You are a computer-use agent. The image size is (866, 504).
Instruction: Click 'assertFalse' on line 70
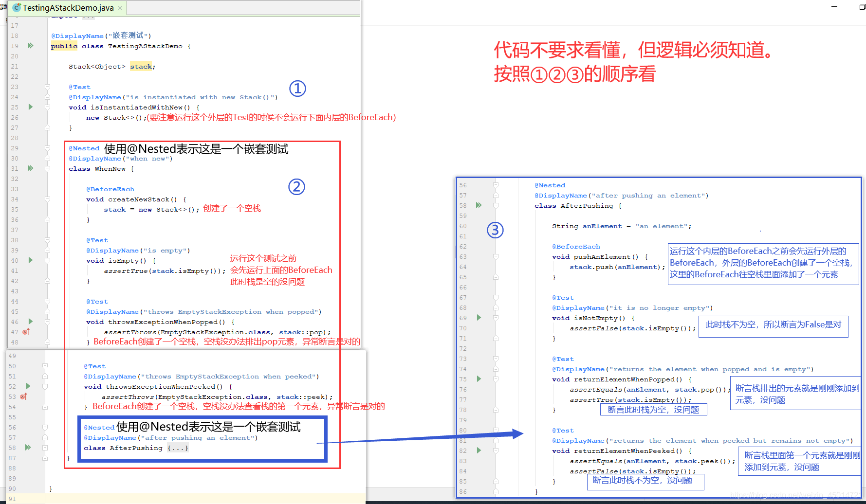(x=594, y=328)
